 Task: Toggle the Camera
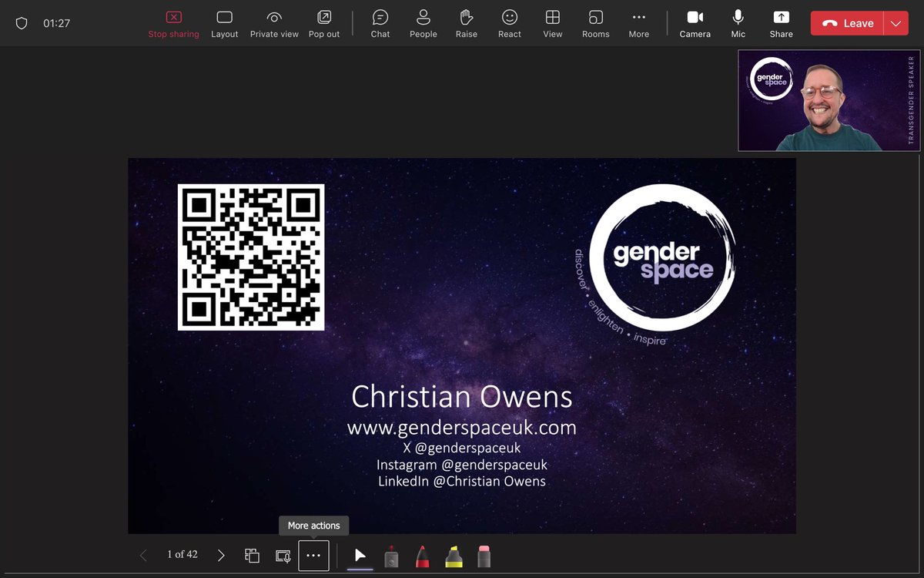coord(695,24)
